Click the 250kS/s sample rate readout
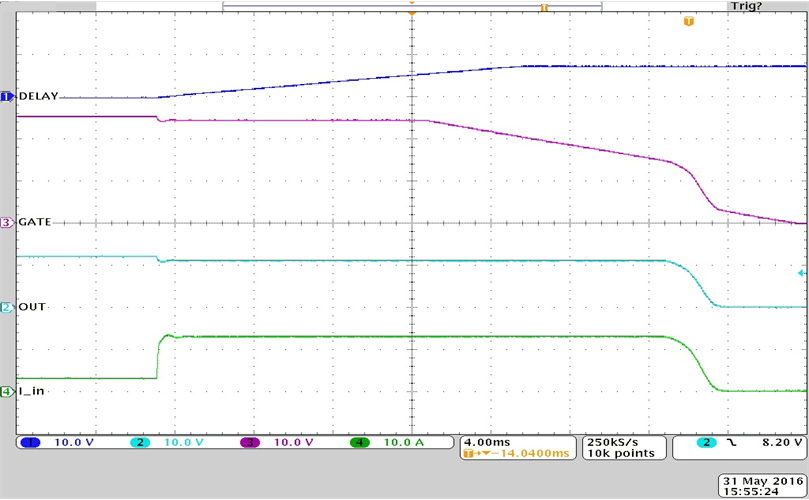The image size is (809, 500). [x=612, y=442]
